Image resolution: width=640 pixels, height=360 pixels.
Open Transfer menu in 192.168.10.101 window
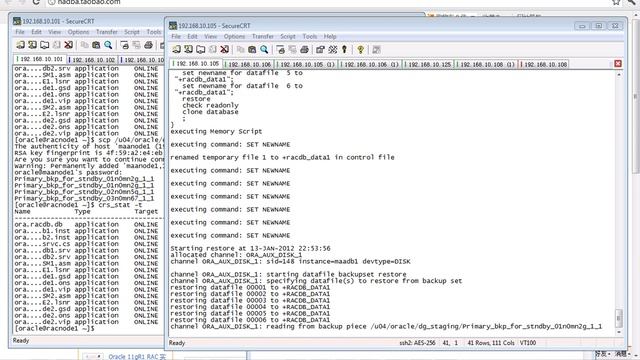click(x=107, y=31)
